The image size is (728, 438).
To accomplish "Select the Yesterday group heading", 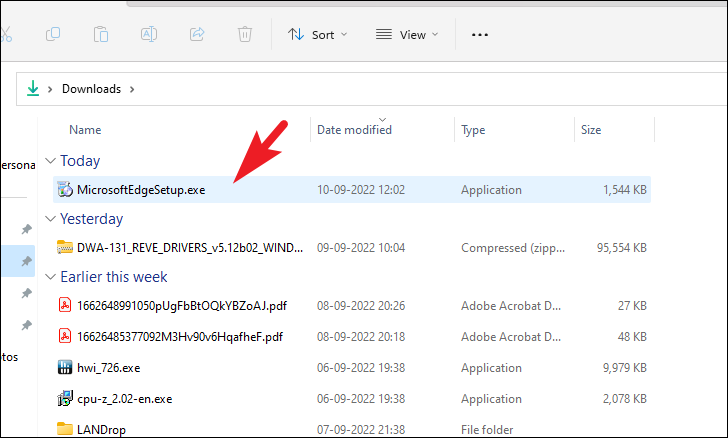I will click(91, 219).
